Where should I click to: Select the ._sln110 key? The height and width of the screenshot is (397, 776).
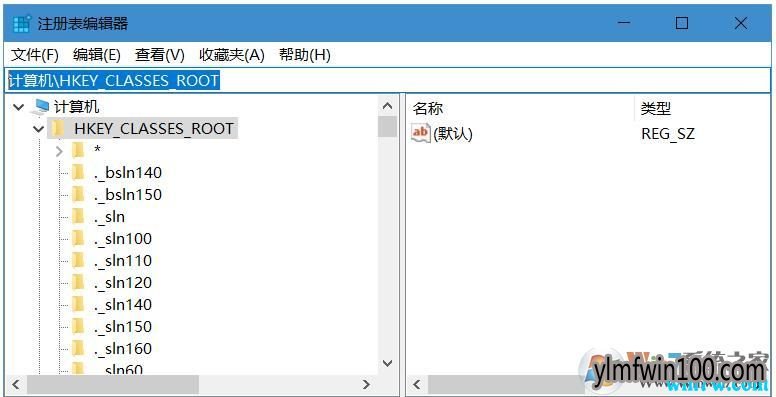[123, 260]
